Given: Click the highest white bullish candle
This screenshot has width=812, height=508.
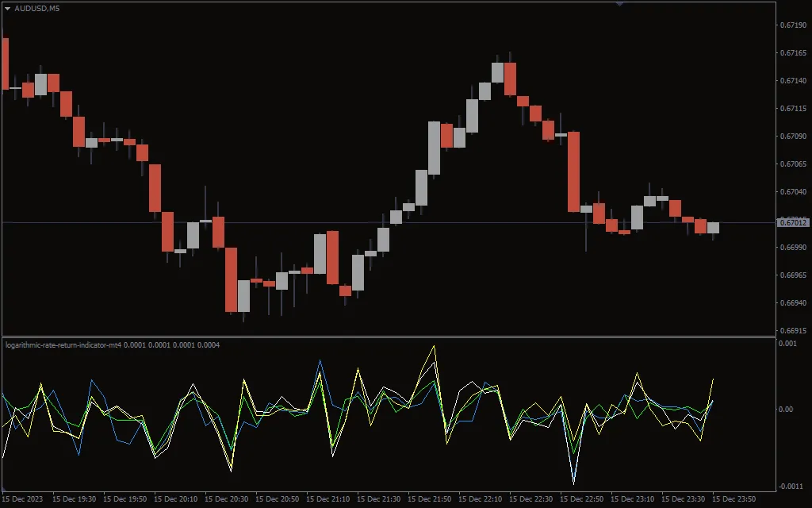Looking at the screenshot, I should 499,71.
